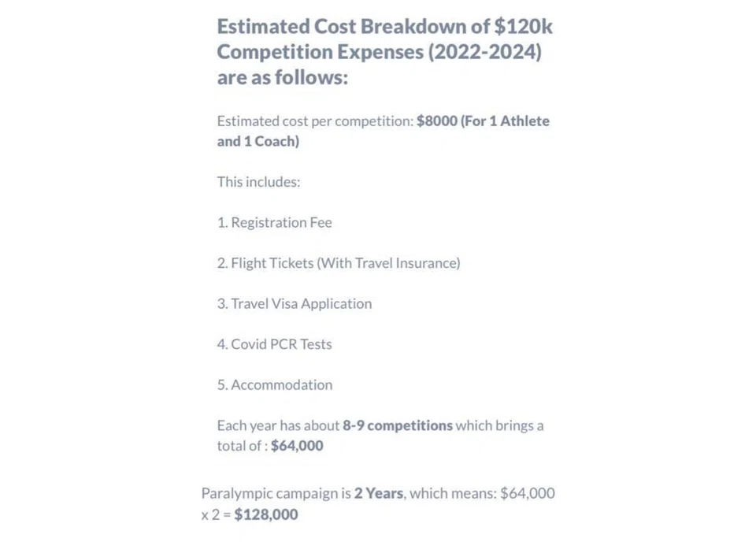Click the bold "$128,000" final total
The height and width of the screenshot is (542, 756).
pos(266,514)
